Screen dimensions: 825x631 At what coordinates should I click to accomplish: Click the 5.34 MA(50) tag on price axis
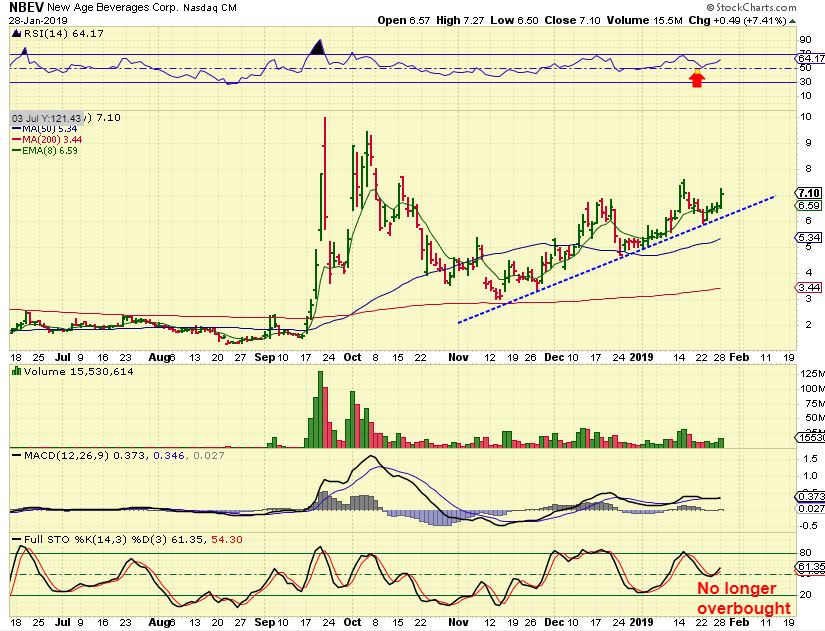coord(809,237)
